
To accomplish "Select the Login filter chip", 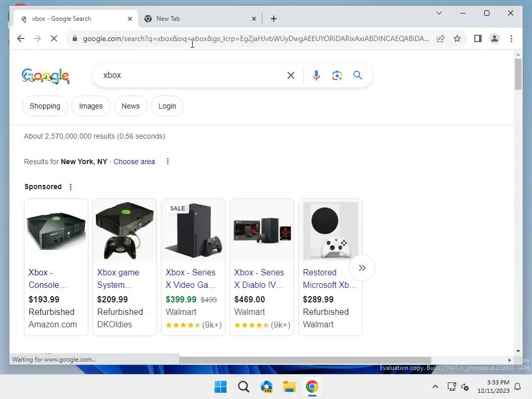I will (x=167, y=106).
